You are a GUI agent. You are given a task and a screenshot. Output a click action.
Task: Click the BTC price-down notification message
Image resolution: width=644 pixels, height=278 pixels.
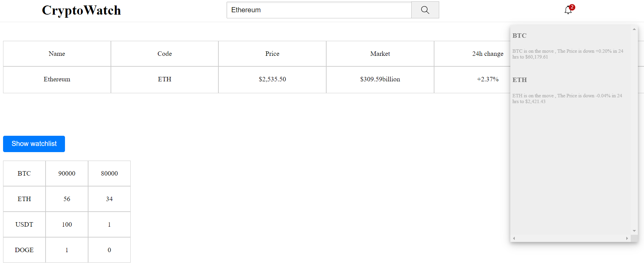click(567, 54)
